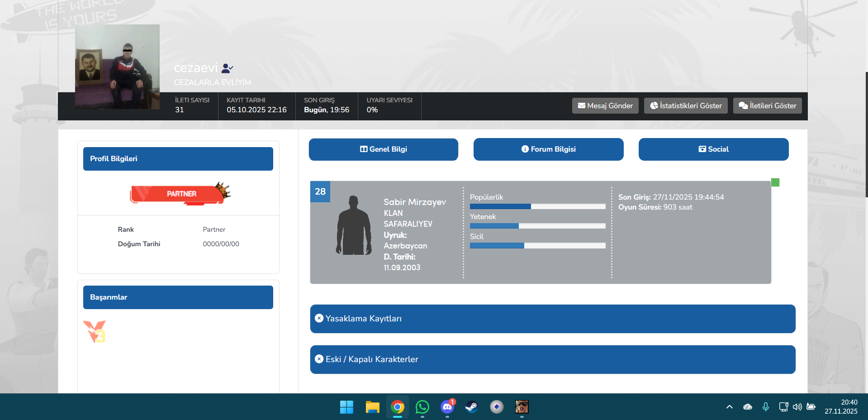The height and width of the screenshot is (420, 868).
Task: Open WhatsApp from the taskbar
Action: pos(422,407)
